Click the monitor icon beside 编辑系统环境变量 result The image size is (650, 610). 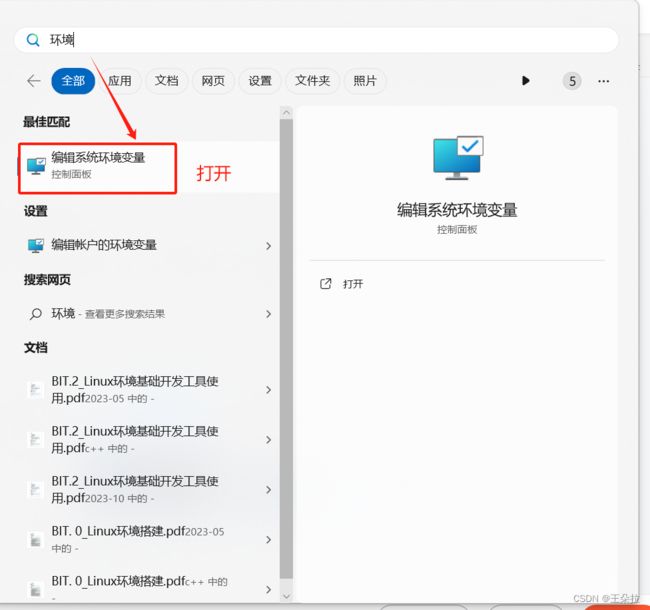click(x=36, y=166)
